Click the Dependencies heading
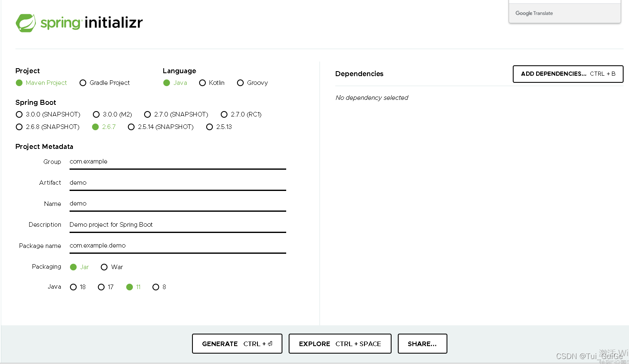629x364 pixels. [x=359, y=74]
